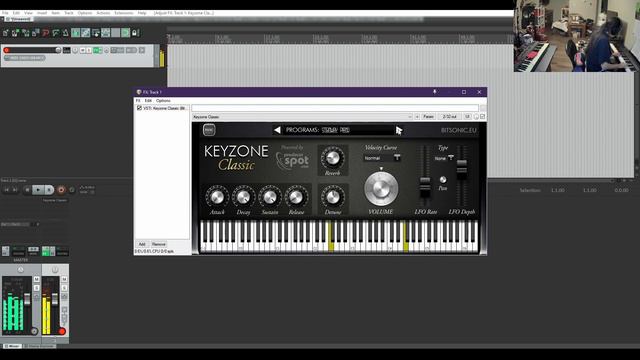The image size is (640, 360).
Task: Click the Remove button in FX window
Action: click(x=159, y=244)
